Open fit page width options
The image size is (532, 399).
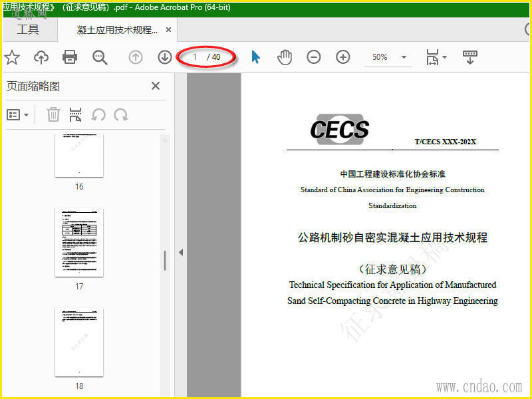(x=436, y=57)
